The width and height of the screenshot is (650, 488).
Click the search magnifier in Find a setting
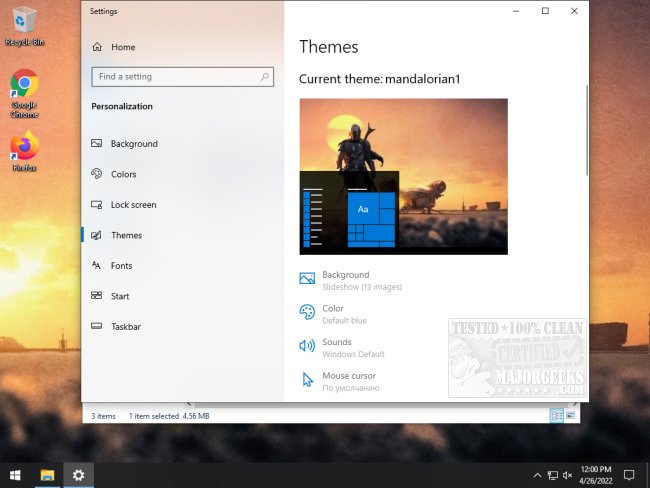264,77
